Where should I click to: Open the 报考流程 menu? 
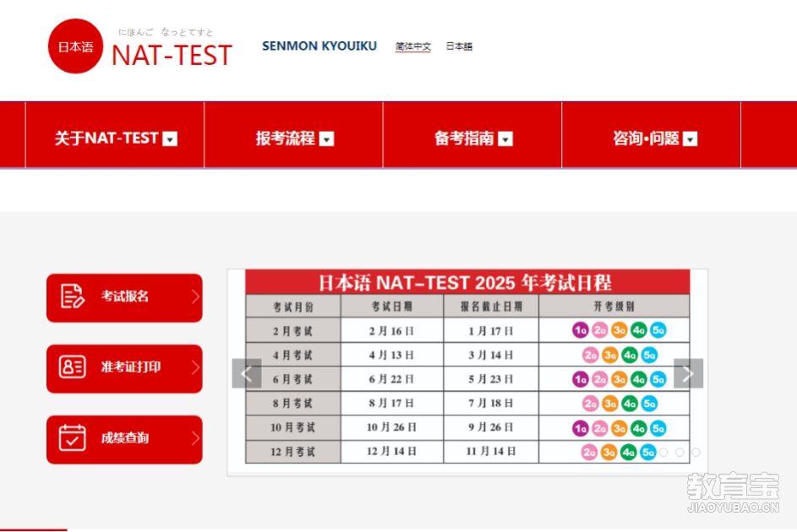(294, 135)
